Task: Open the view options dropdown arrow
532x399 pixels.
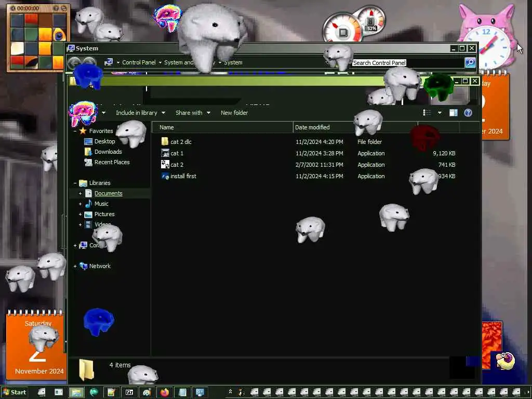Action: point(440,113)
